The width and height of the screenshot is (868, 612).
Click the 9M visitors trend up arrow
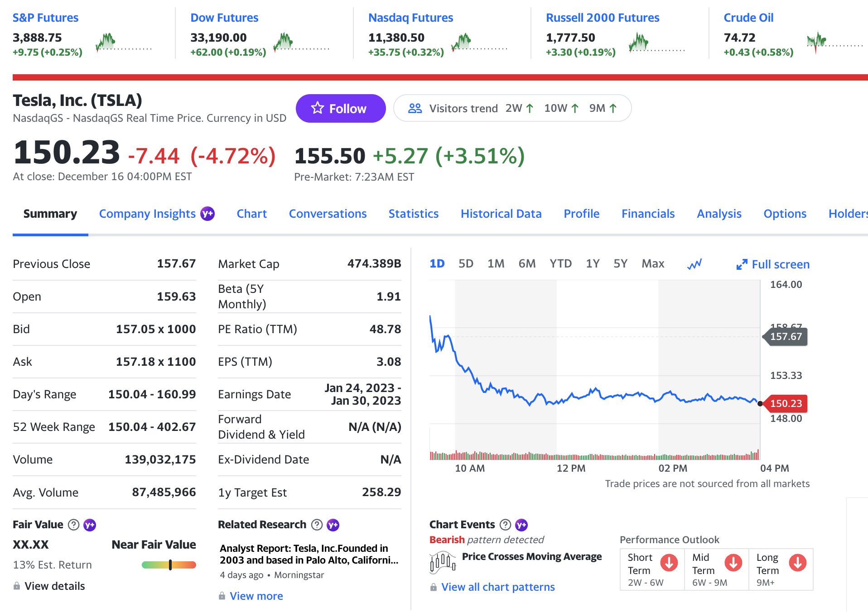coord(613,108)
